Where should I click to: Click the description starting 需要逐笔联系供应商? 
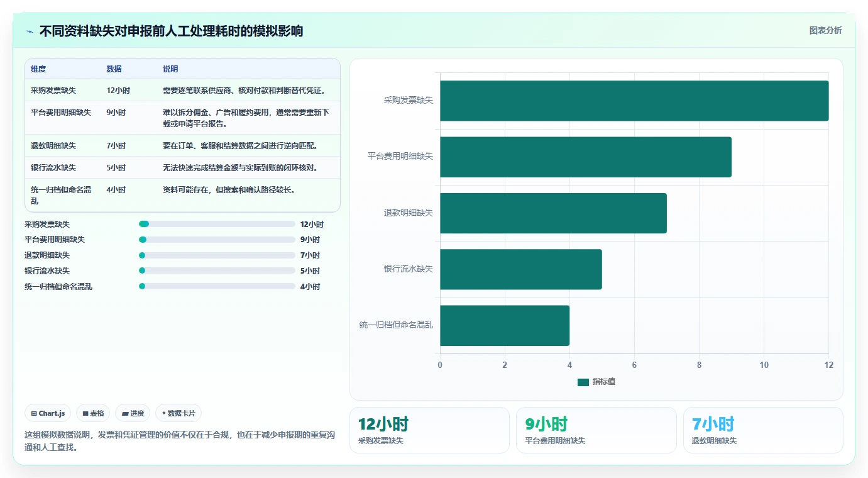(x=244, y=91)
